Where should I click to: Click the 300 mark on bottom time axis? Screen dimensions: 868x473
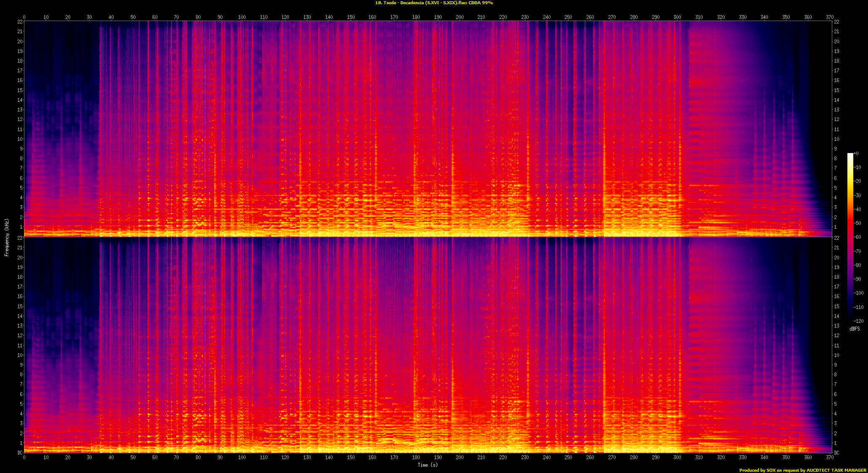(677, 457)
